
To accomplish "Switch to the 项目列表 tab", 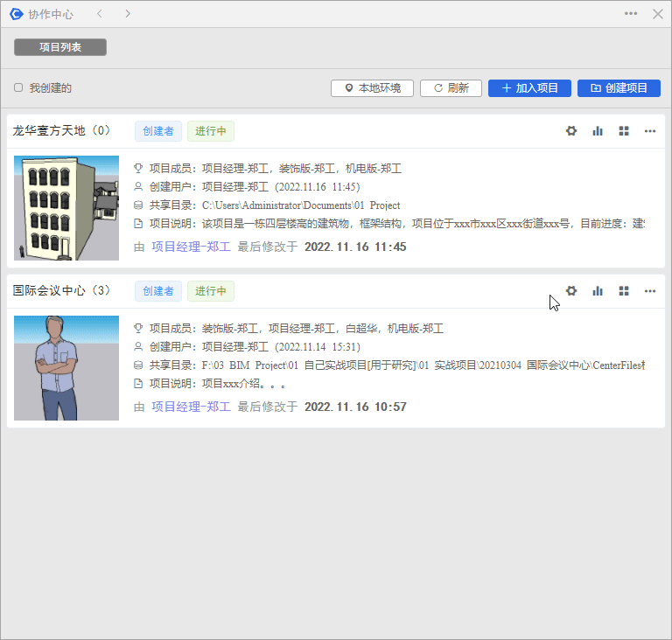I will (x=60, y=47).
